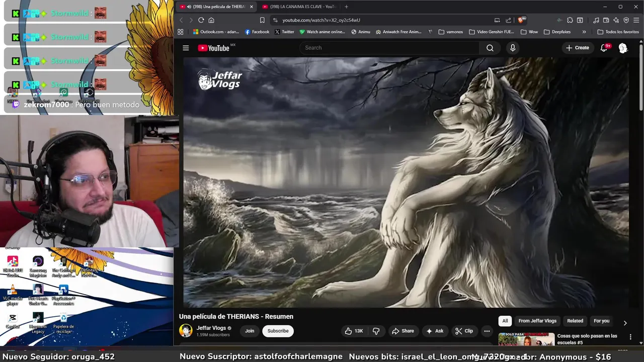Image resolution: width=644 pixels, height=362 pixels.
Task: Show more filter chips with right chevron
Action: click(x=625, y=323)
